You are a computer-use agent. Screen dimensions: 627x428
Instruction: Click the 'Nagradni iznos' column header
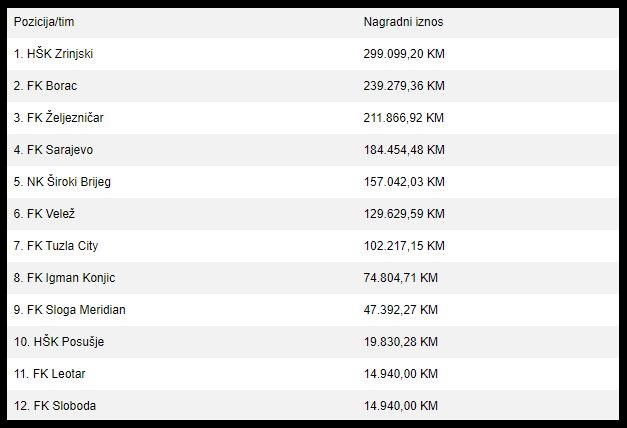403,22
